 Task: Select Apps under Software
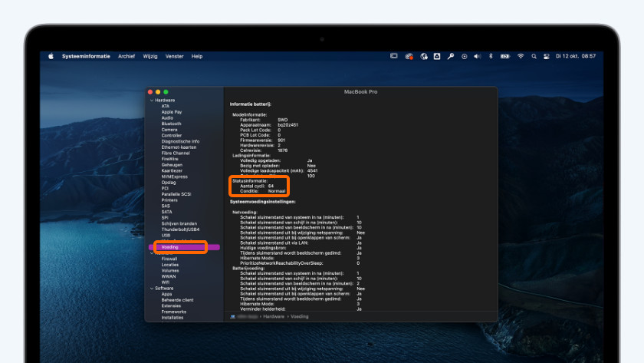pyautogui.click(x=166, y=295)
